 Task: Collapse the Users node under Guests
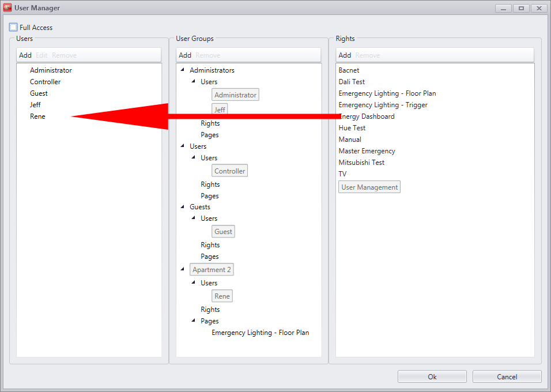[193, 218]
